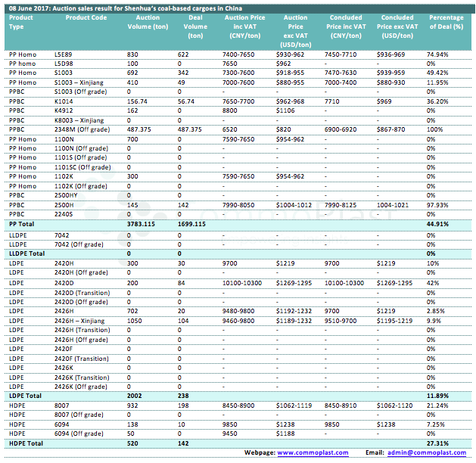Open the www.commoplast.com webpage link
476x463 pixels.
coord(313,452)
